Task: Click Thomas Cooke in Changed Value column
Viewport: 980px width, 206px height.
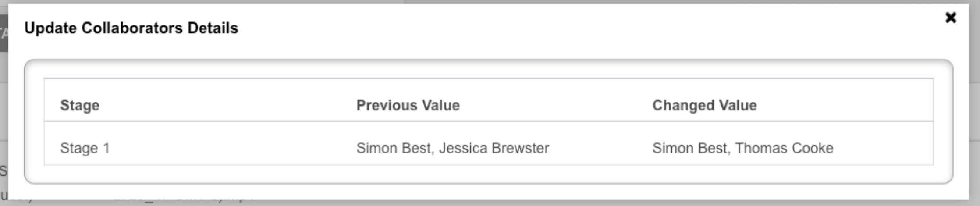Action: (x=784, y=148)
